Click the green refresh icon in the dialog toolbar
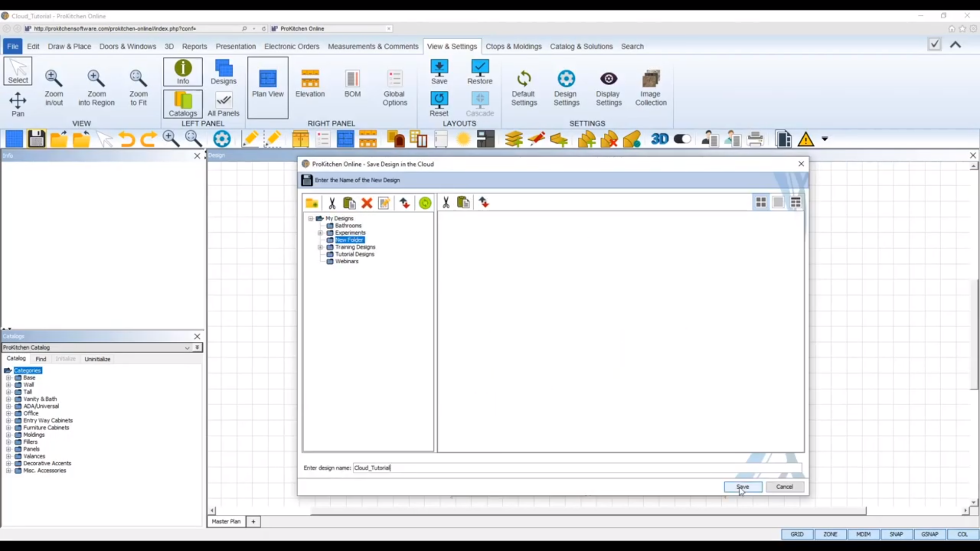 click(x=425, y=203)
